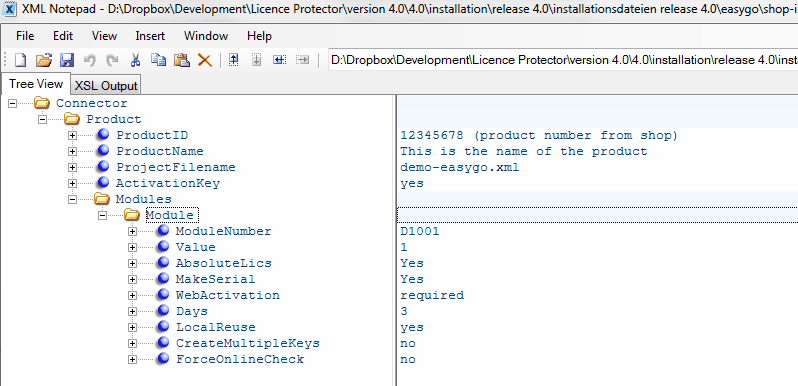
Task: Click the Copy icon in toolbar
Action: click(158, 60)
